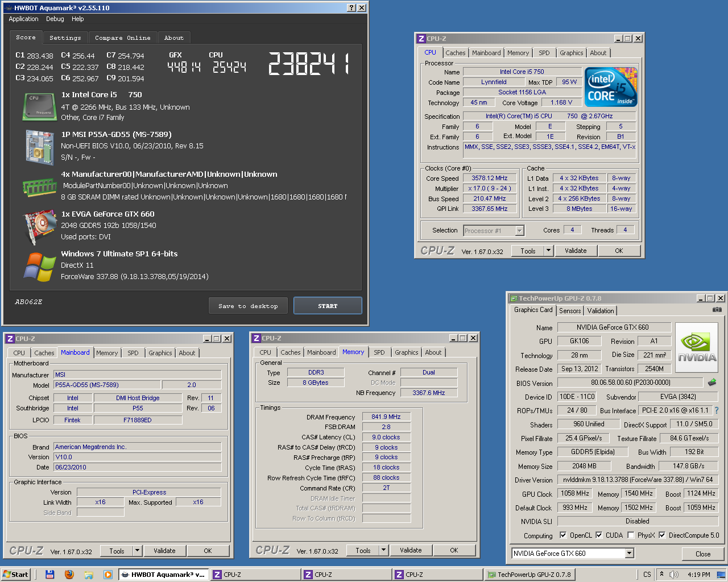Open the Selection Processor #1 dropdown in CPU-Z
This screenshot has width=728, height=582.
519,230
